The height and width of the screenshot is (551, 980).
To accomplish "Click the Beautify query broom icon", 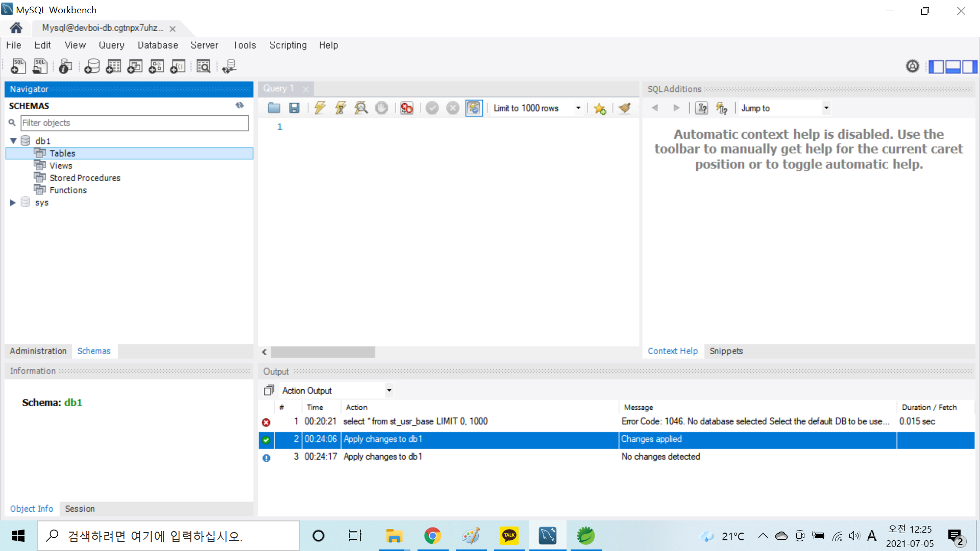I will [625, 108].
